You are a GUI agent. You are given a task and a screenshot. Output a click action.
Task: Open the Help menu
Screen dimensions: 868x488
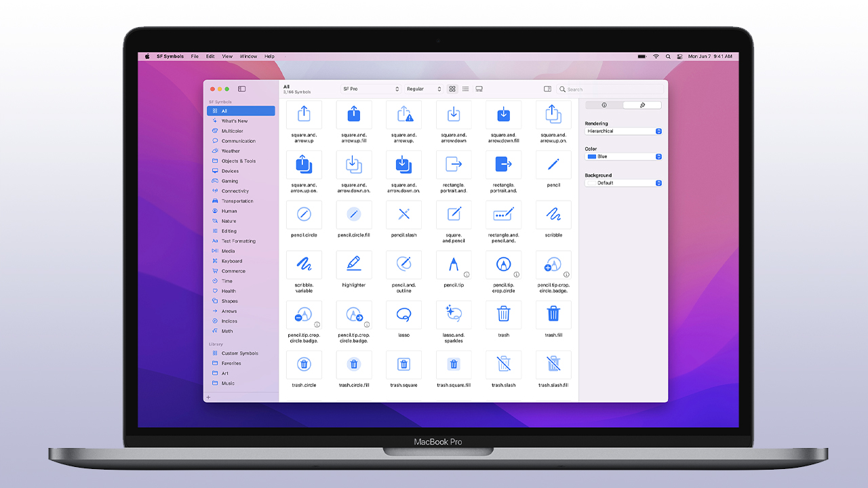[x=269, y=56]
